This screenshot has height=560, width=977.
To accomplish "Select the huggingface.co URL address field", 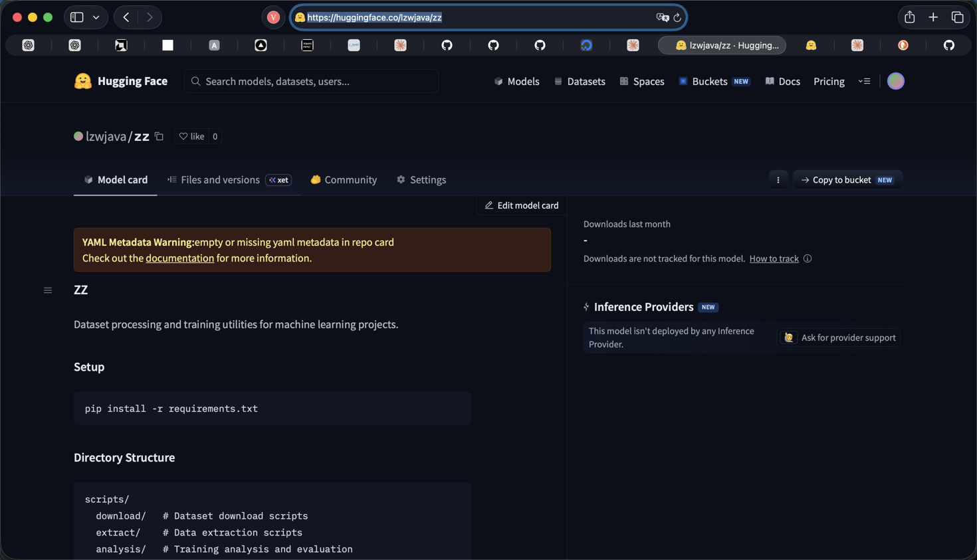I will (489, 17).
